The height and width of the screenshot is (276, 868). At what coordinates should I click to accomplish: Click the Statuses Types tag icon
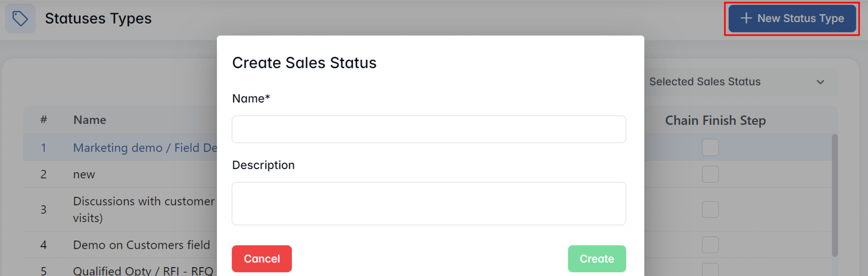(x=20, y=19)
